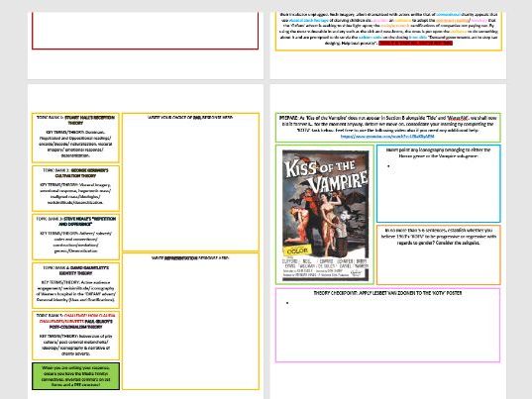Open the YouTube link in the green box
Screen dimensions: 532x399
coord(387,137)
